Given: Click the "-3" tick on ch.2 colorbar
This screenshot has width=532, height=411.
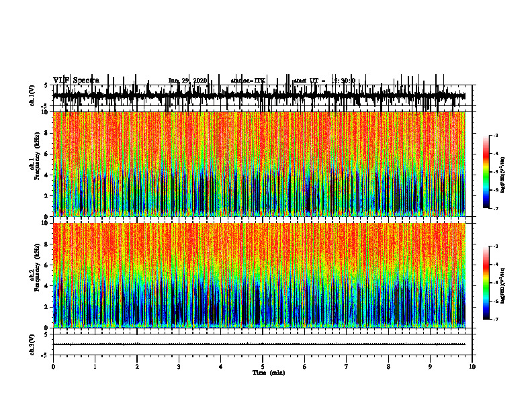Looking at the screenshot, I should click(x=496, y=246).
